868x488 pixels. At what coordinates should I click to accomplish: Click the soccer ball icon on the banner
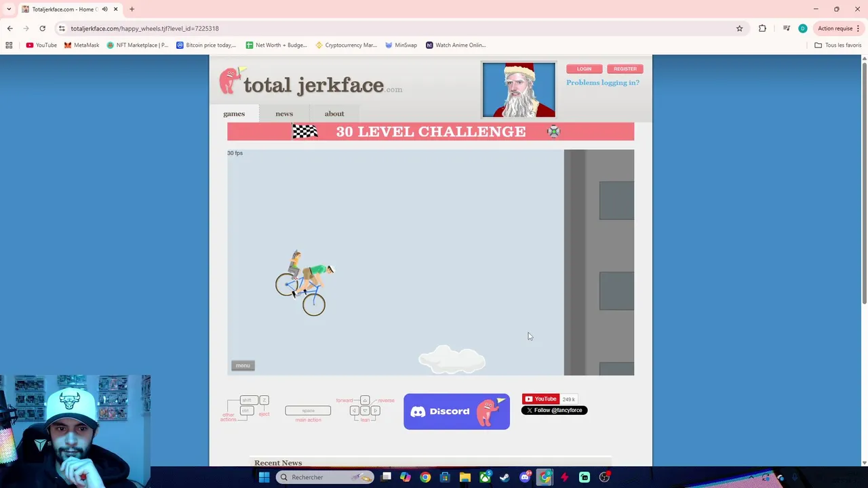554,131
